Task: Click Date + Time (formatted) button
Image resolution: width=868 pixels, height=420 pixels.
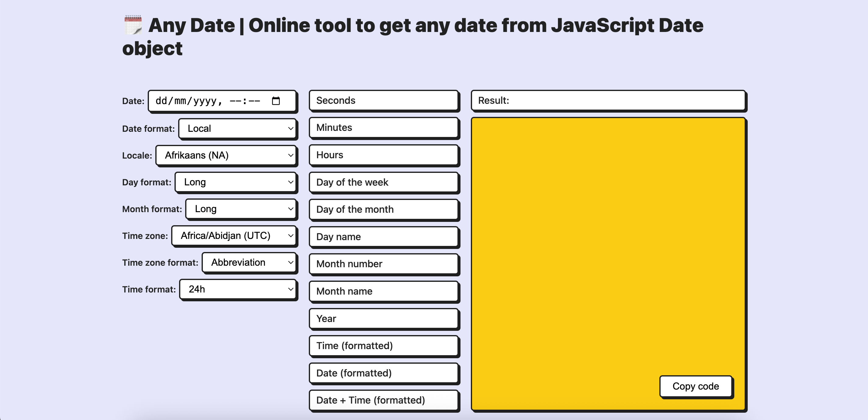Action: coord(384,400)
